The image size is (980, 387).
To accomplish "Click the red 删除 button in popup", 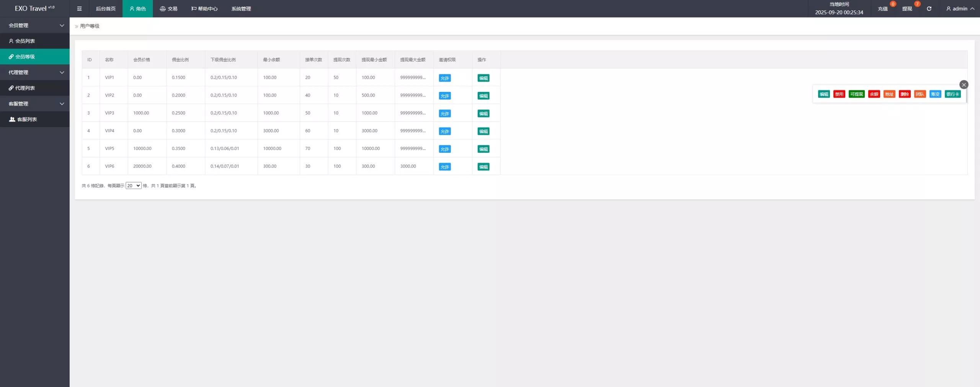I will (x=904, y=94).
